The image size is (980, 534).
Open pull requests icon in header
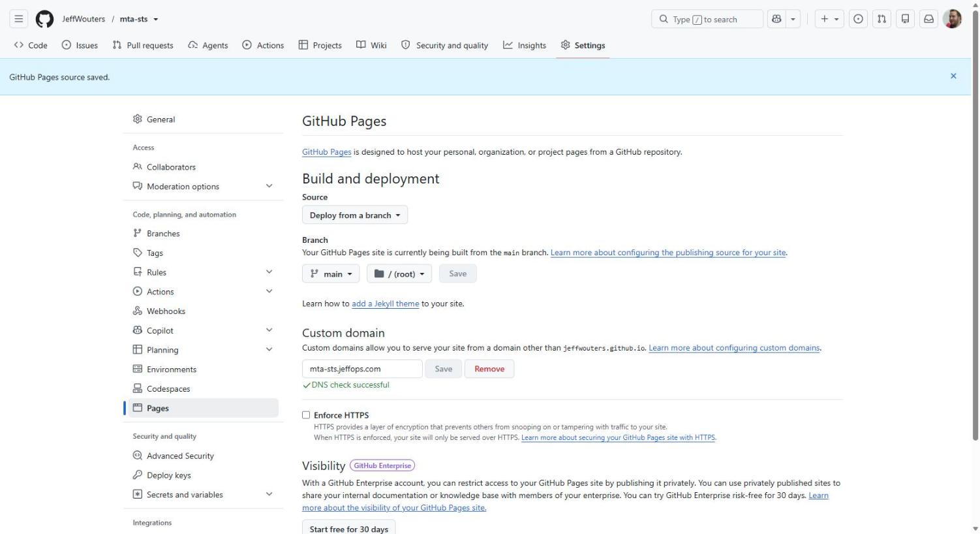881,19
